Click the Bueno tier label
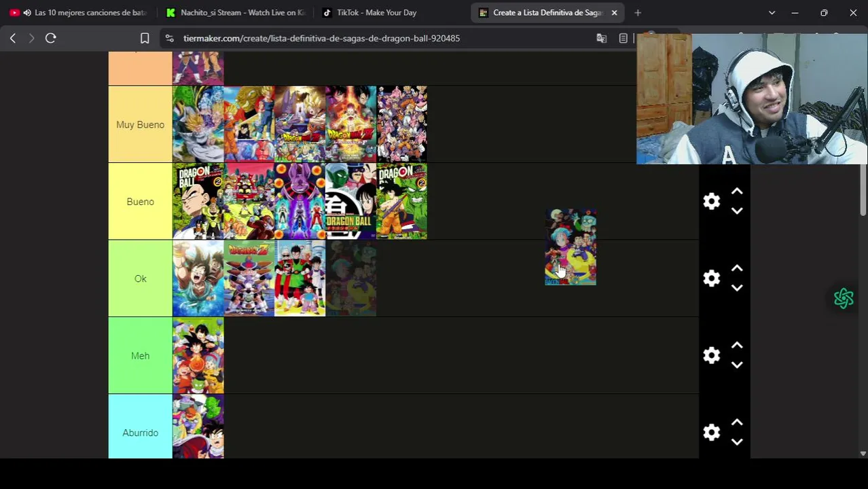The width and height of the screenshot is (868, 489). 141,202
